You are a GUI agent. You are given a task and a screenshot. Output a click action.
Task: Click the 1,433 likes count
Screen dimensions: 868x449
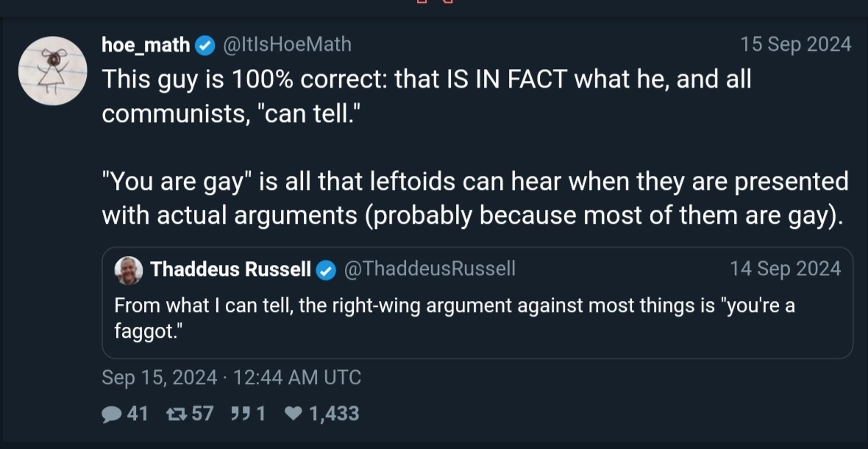coord(335,414)
